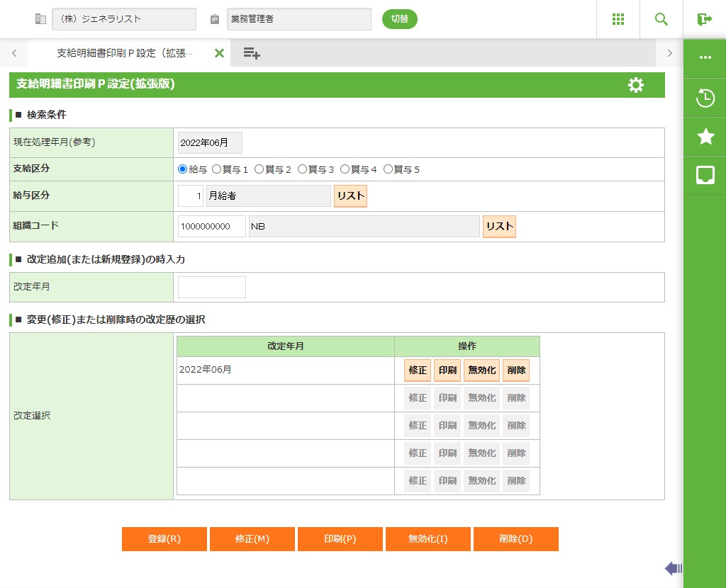Open the settings gear icon
The image size is (726, 588).
[636, 85]
